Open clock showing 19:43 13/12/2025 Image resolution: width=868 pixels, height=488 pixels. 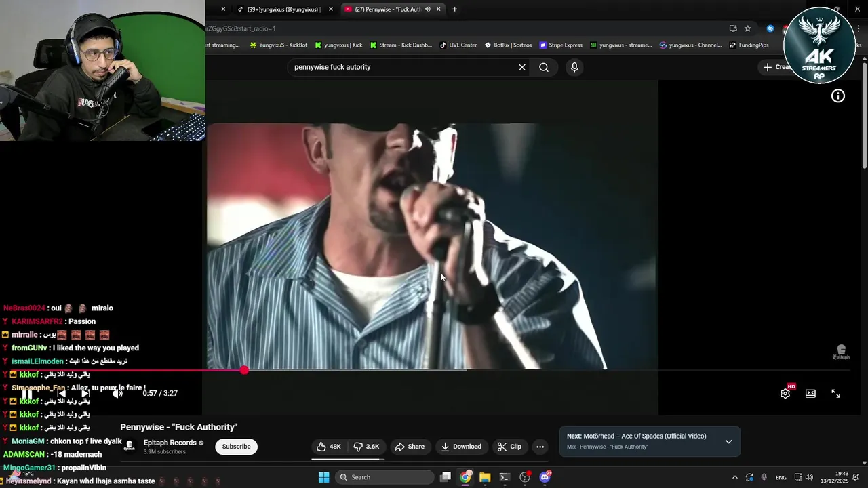(x=835, y=477)
